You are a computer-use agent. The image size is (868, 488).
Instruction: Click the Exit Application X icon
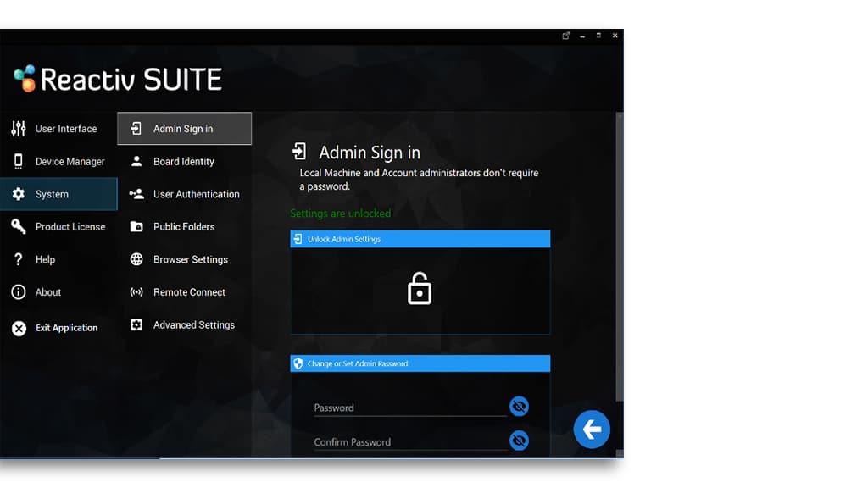pos(19,328)
